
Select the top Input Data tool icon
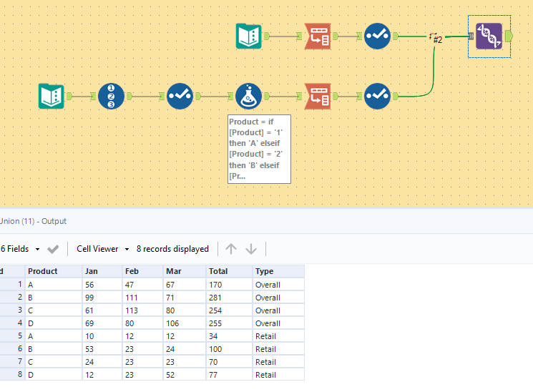point(249,36)
